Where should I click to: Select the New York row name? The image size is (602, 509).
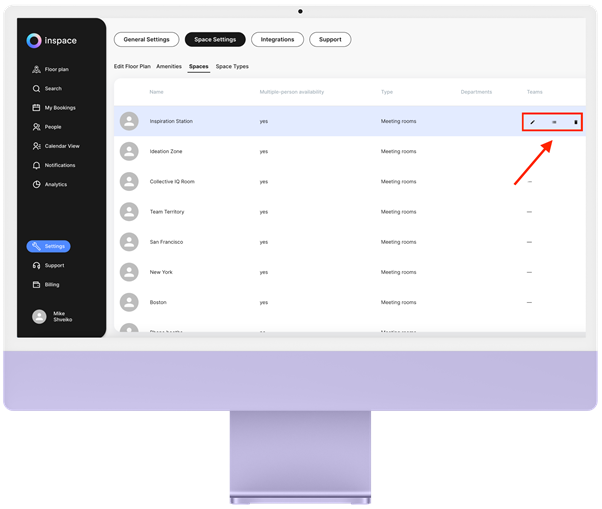(161, 272)
